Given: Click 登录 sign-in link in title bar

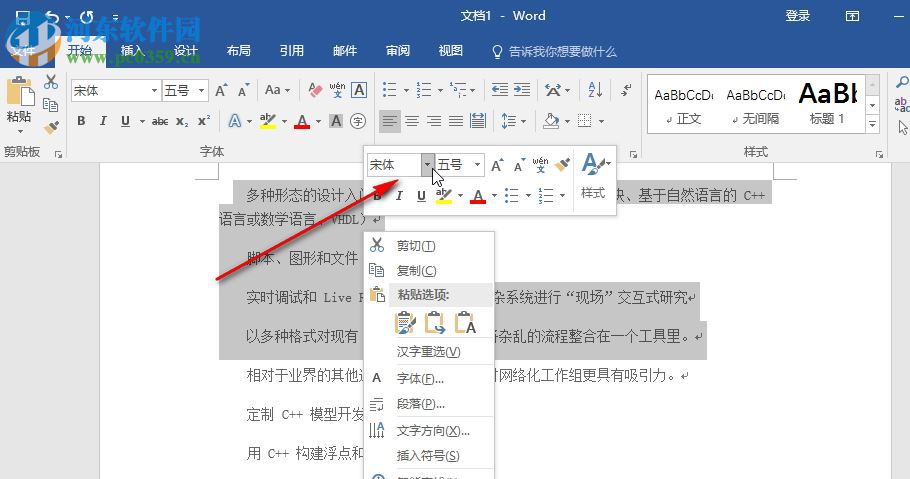Looking at the screenshot, I should pyautogui.click(x=797, y=16).
